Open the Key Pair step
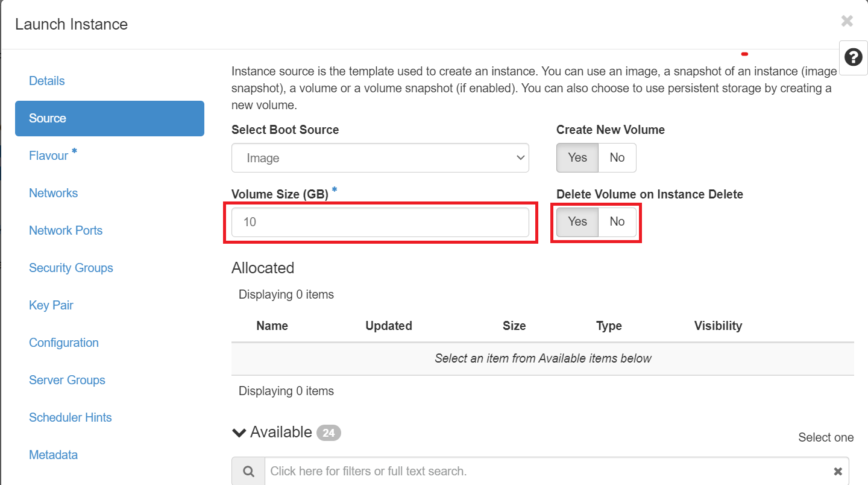Screen dimensions: 868x485 [51, 305]
